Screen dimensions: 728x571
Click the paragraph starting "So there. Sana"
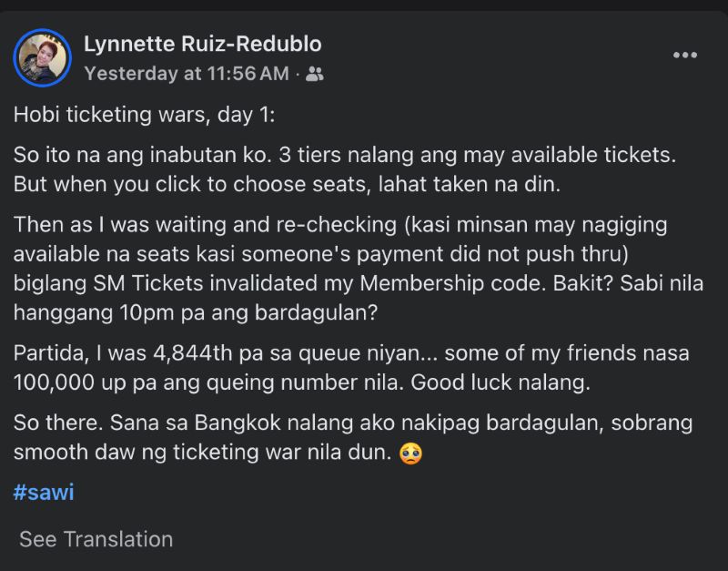point(344,436)
